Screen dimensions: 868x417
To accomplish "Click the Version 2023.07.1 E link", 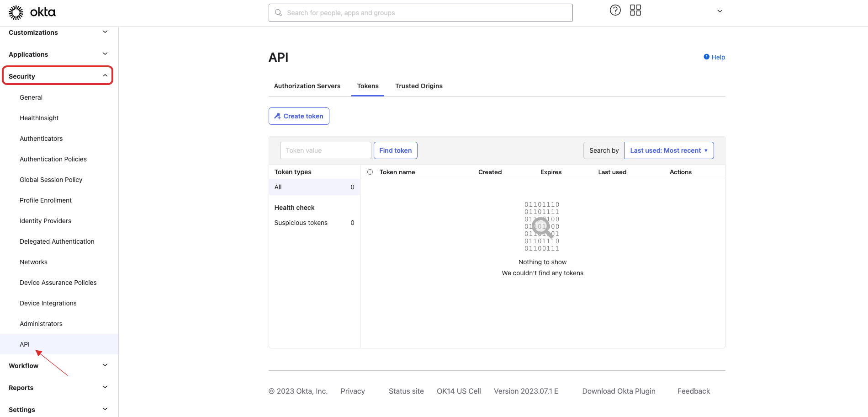I will coord(526,391).
